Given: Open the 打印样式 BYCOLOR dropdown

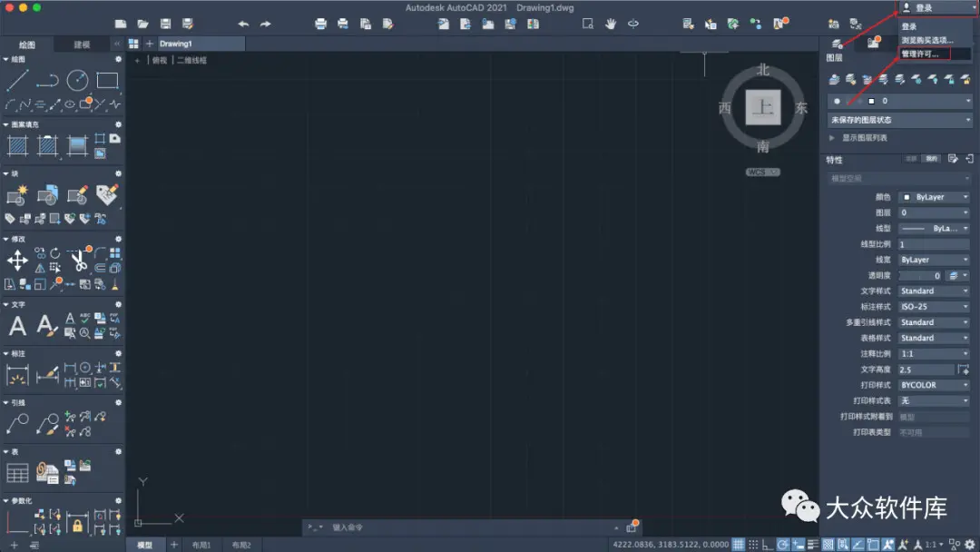Looking at the screenshot, I should coord(935,385).
